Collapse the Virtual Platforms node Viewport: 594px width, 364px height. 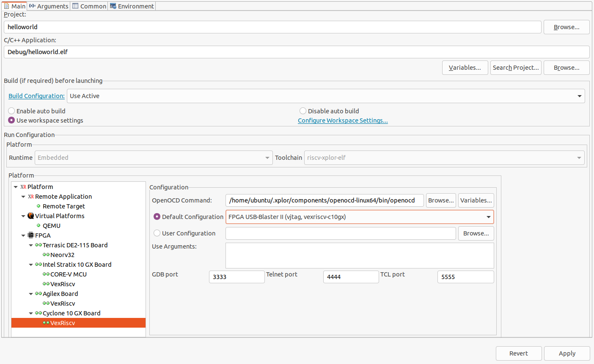pos(23,216)
